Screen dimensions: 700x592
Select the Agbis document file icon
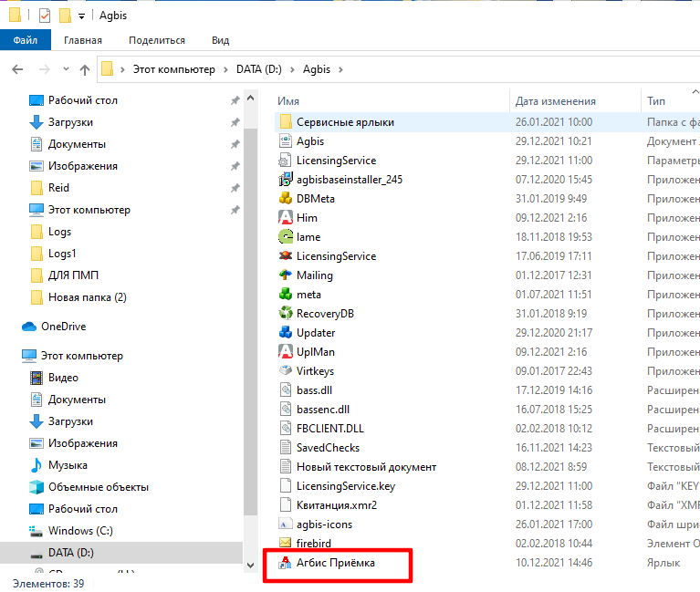(286, 141)
